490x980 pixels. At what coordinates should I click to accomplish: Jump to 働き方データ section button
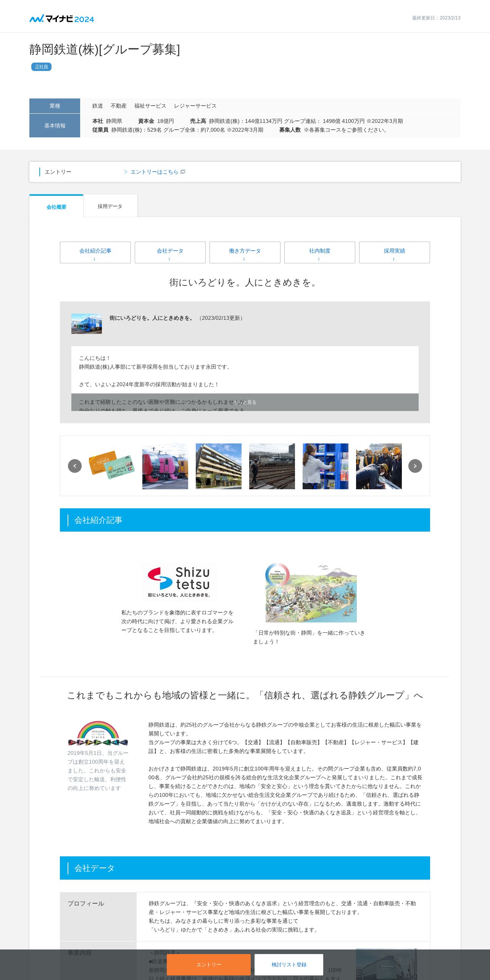[x=245, y=252]
